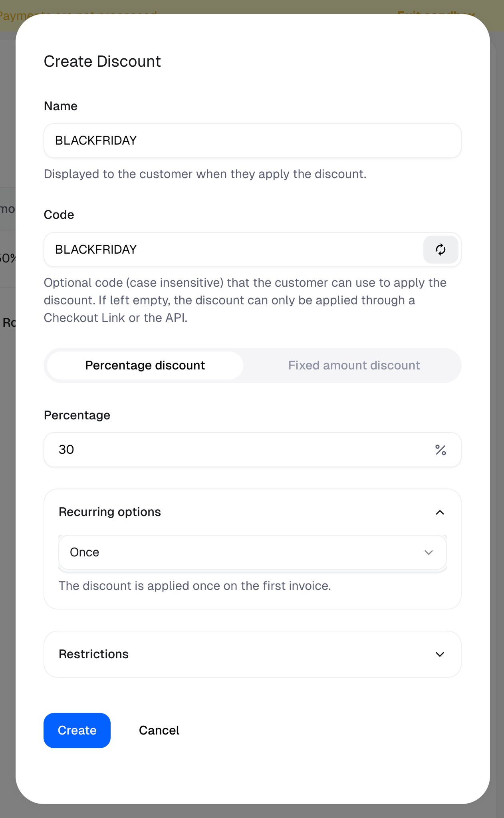Viewport: 504px width, 818px height.
Task: Click the regenerate code refresh icon
Action: tap(441, 250)
